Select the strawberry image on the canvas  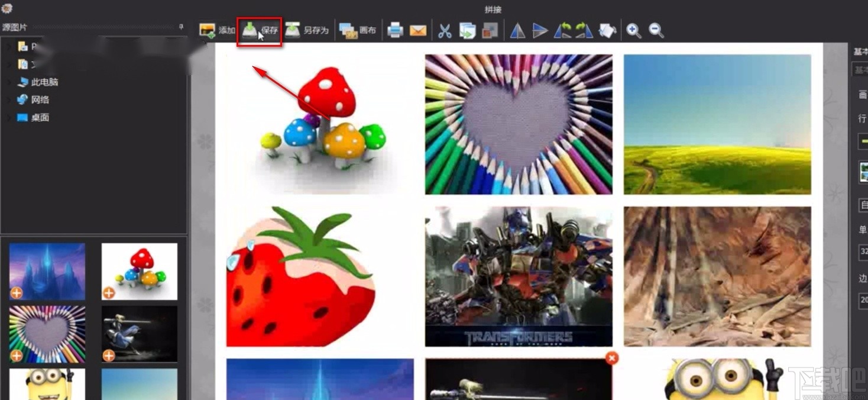tap(320, 276)
